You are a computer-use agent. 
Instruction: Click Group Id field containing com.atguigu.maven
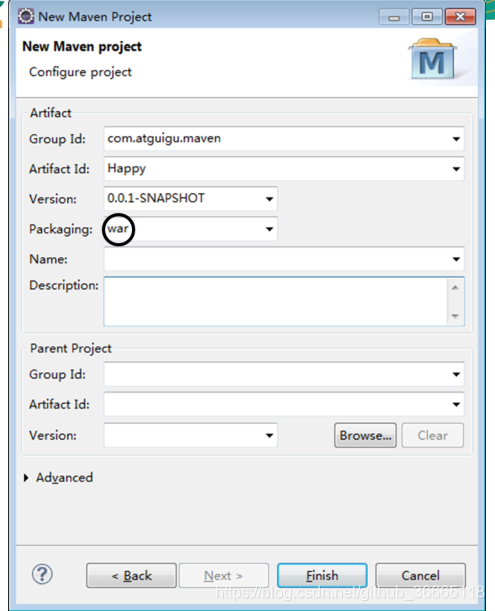coord(284,139)
